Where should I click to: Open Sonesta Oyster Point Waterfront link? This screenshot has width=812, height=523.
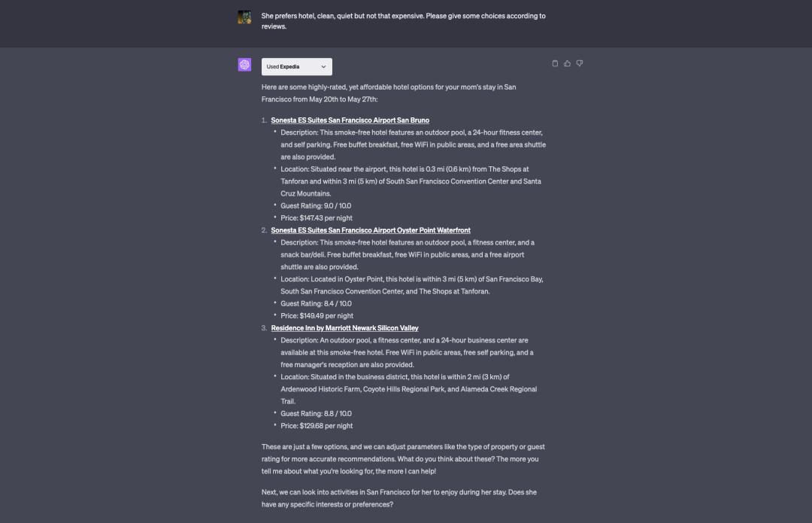371,230
